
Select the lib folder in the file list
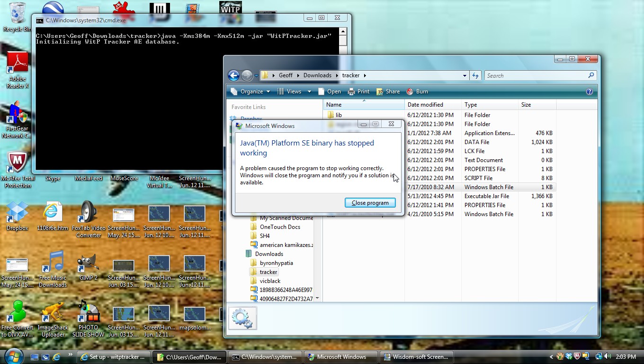pos(338,115)
